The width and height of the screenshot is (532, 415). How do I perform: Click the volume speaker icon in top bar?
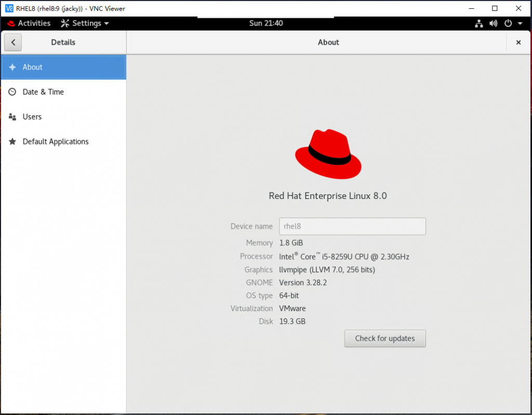point(494,23)
